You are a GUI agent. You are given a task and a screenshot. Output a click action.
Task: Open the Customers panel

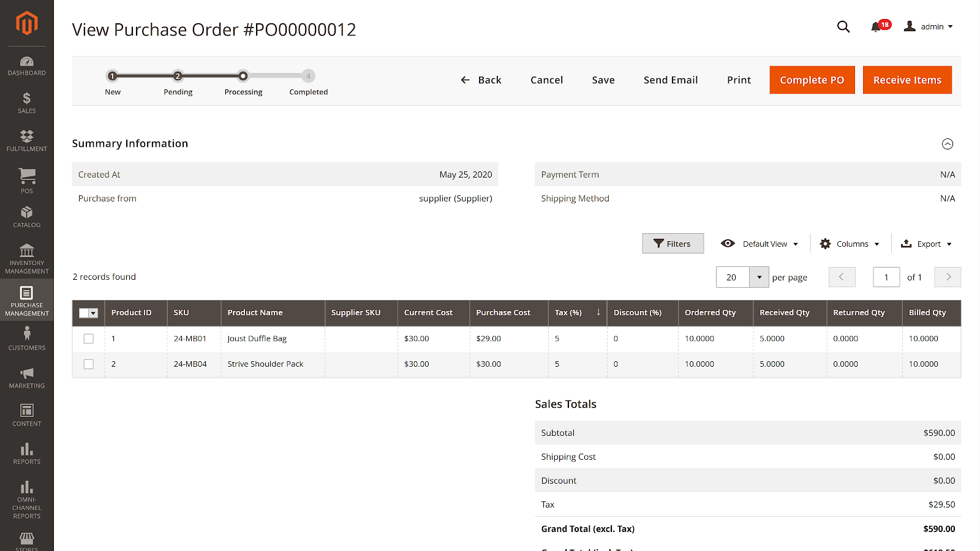26,339
